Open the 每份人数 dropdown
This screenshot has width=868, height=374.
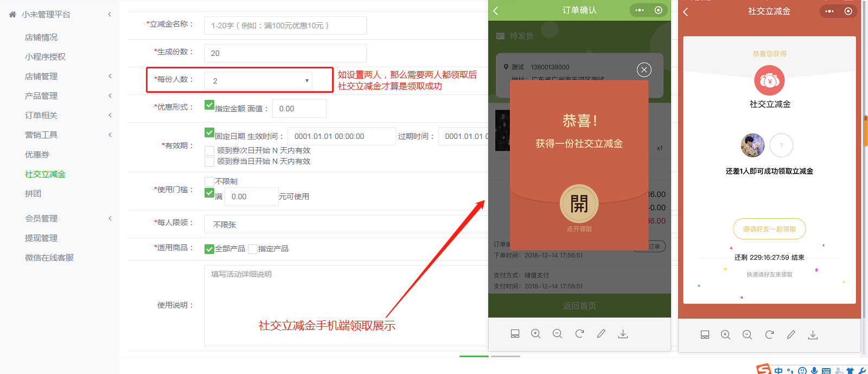(x=258, y=81)
